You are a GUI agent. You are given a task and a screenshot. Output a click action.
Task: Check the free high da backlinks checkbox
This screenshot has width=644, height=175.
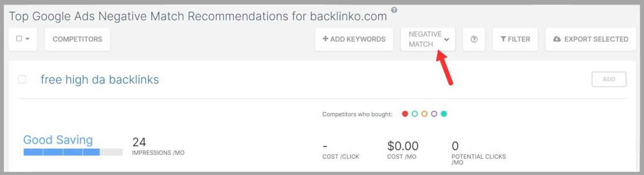click(22, 79)
